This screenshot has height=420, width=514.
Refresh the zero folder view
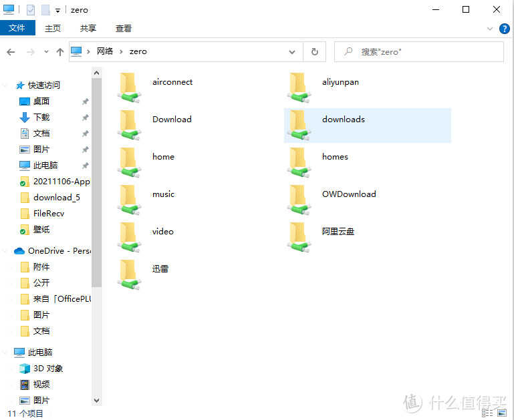point(314,51)
